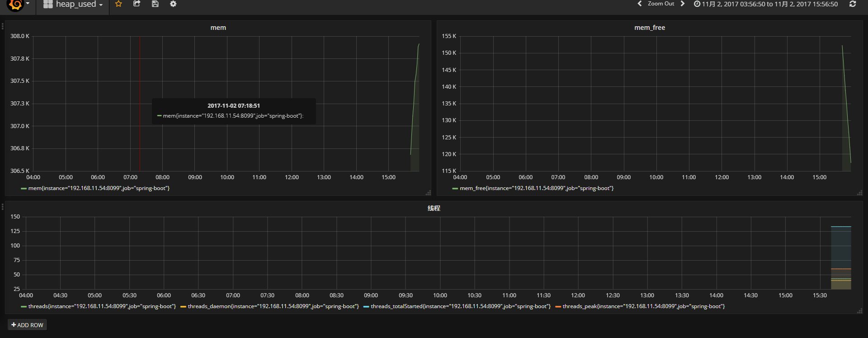Screen dimensions: 868x338
Task: Toggle the mem series in the legend
Action: (99, 188)
